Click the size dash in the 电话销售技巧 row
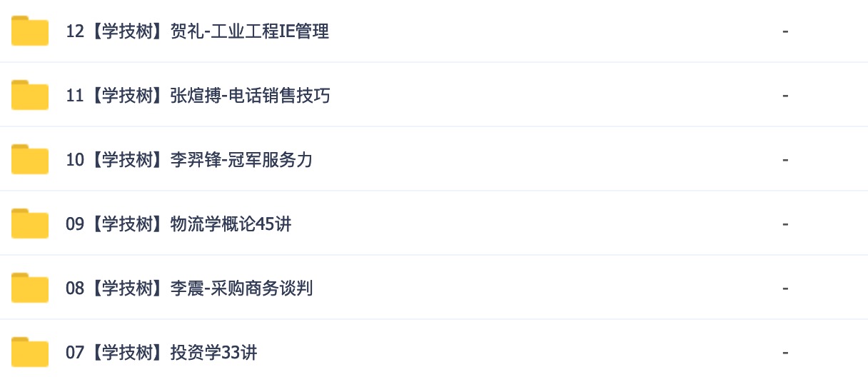The image size is (868, 377). click(x=785, y=96)
